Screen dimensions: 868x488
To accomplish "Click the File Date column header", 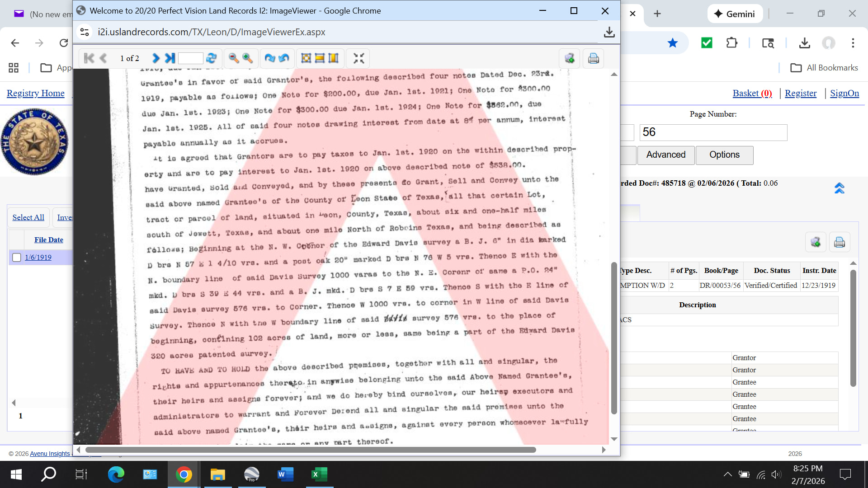I will point(48,240).
